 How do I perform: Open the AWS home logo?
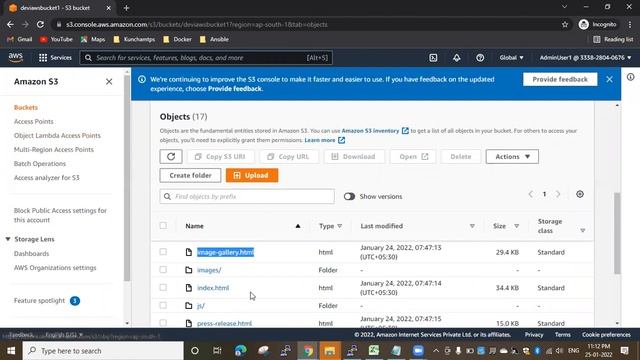16,58
